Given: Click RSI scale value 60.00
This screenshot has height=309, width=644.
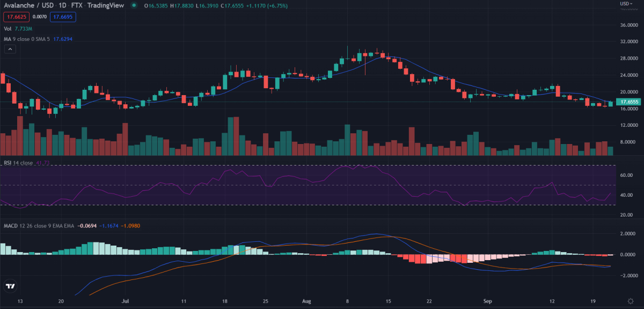Looking at the screenshot, I should [x=623, y=175].
